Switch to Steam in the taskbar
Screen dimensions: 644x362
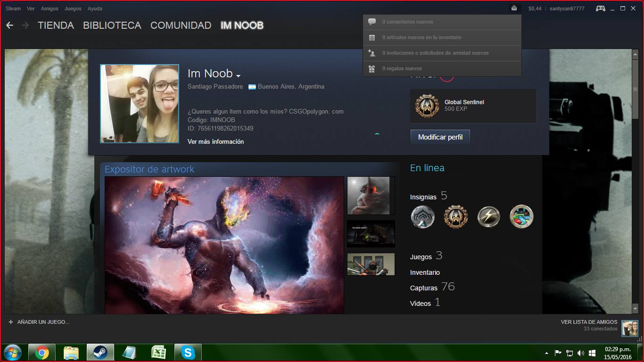pos(100,353)
